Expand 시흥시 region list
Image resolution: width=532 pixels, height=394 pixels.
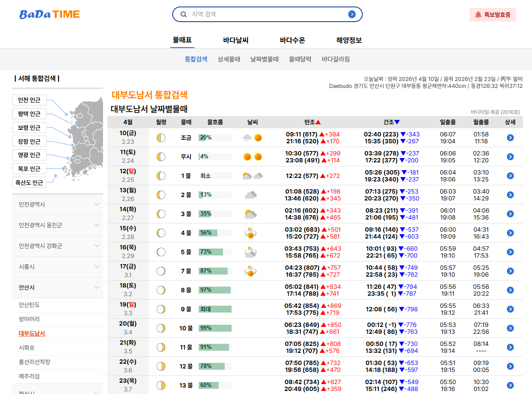(58, 267)
